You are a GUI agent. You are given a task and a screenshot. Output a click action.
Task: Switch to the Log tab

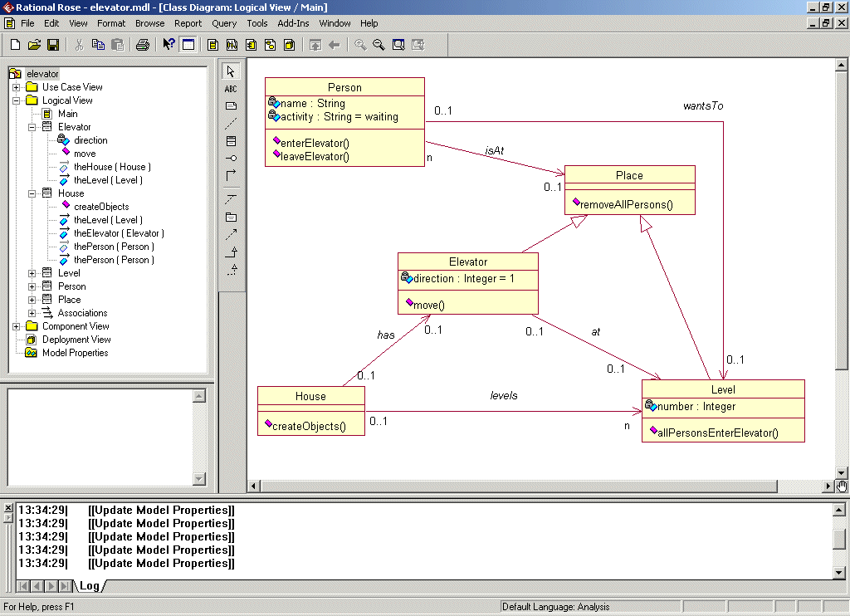coord(90,585)
